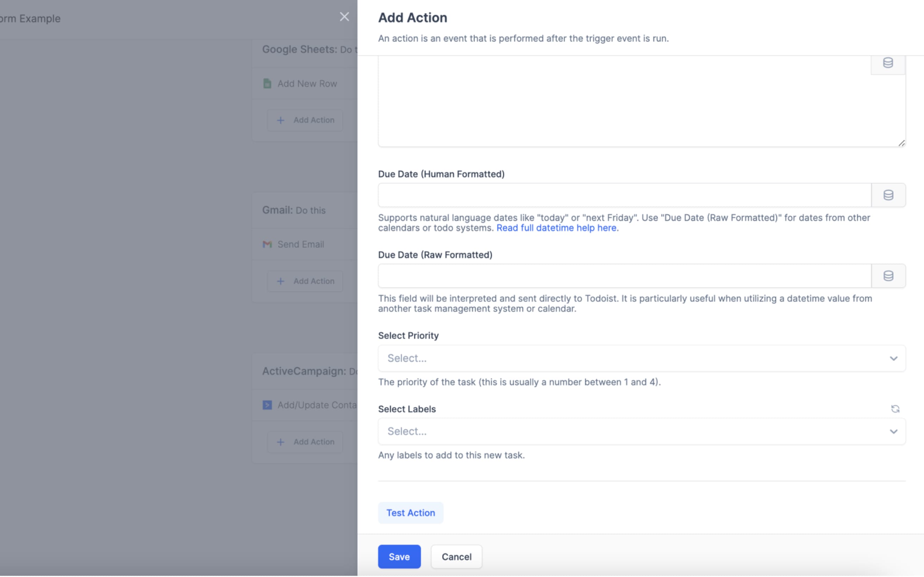Click the Save button to confirm action
Viewport: 924px width, 577px height.
399,556
